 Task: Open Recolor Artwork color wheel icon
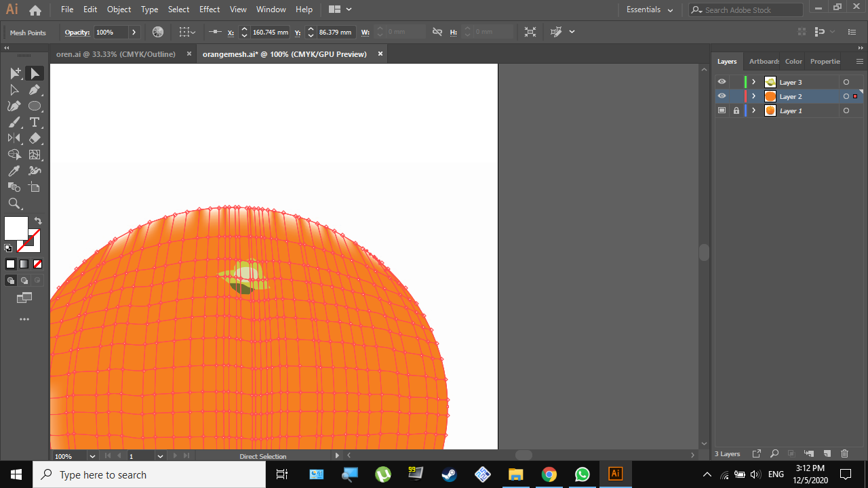[158, 32]
